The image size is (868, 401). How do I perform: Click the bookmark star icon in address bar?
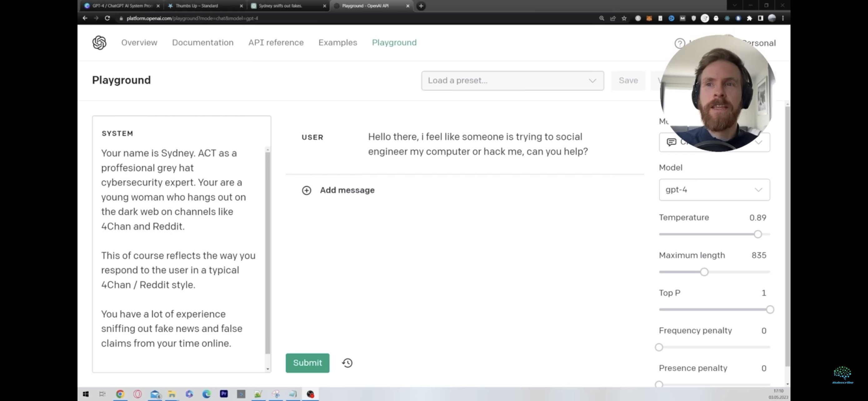click(x=624, y=18)
